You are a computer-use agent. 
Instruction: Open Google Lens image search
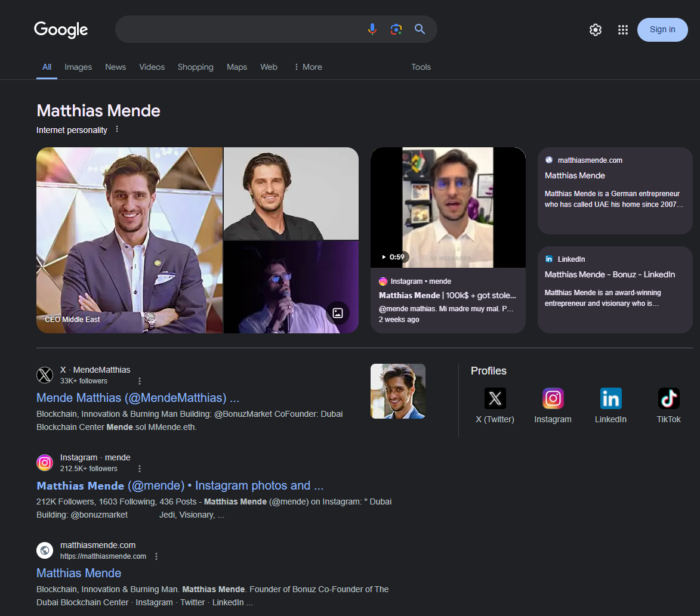pyautogui.click(x=396, y=29)
